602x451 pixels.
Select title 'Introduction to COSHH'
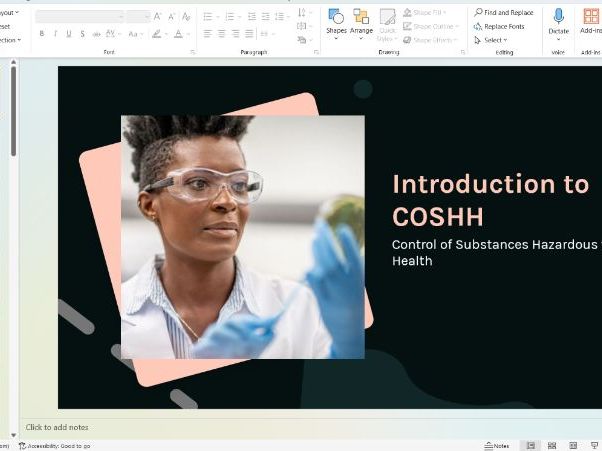coord(490,200)
